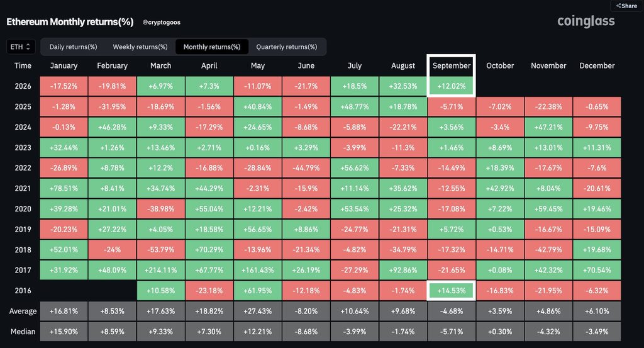Click the September column header
Viewport: 644px width, 348px height.
pos(452,65)
